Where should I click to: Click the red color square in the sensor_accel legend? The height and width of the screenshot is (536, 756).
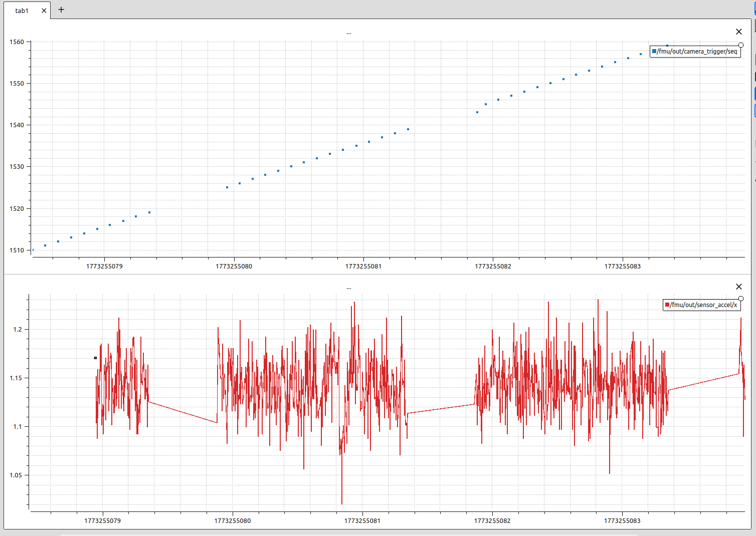pyautogui.click(x=667, y=305)
